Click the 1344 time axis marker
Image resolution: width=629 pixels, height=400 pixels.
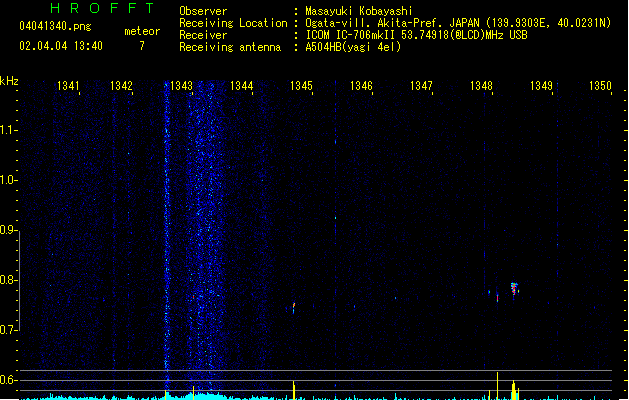pos(241,86)
